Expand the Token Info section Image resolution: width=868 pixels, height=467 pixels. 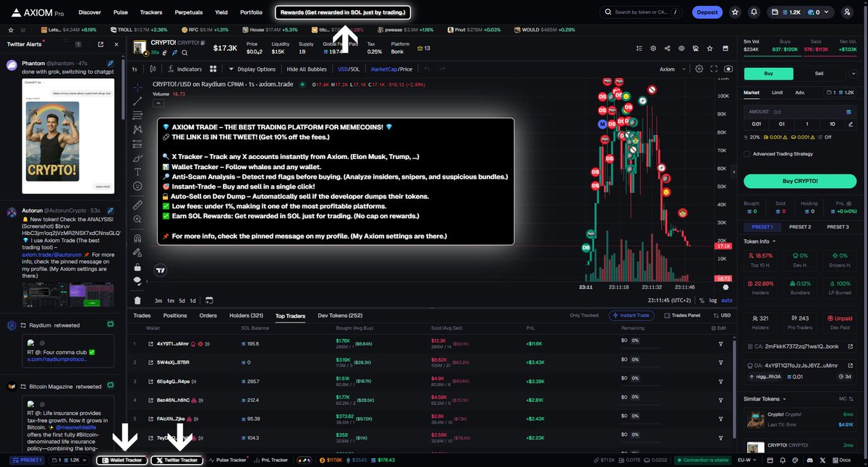759,241
